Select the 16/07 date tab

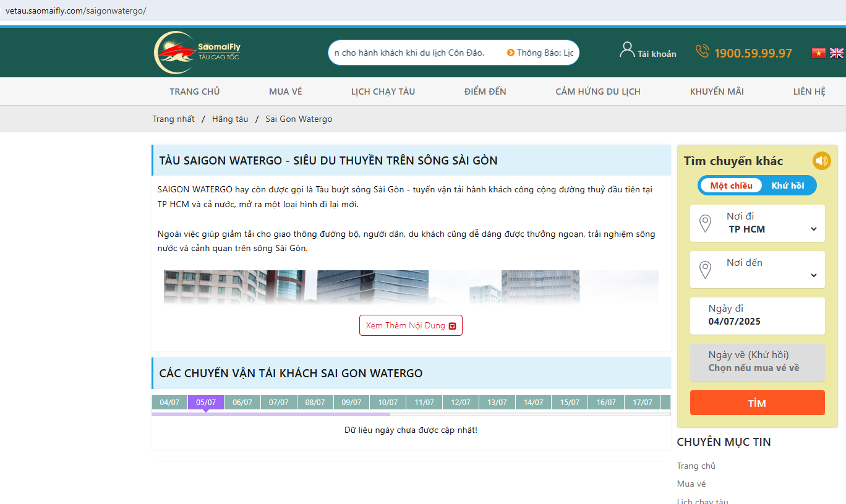(607, 402)
